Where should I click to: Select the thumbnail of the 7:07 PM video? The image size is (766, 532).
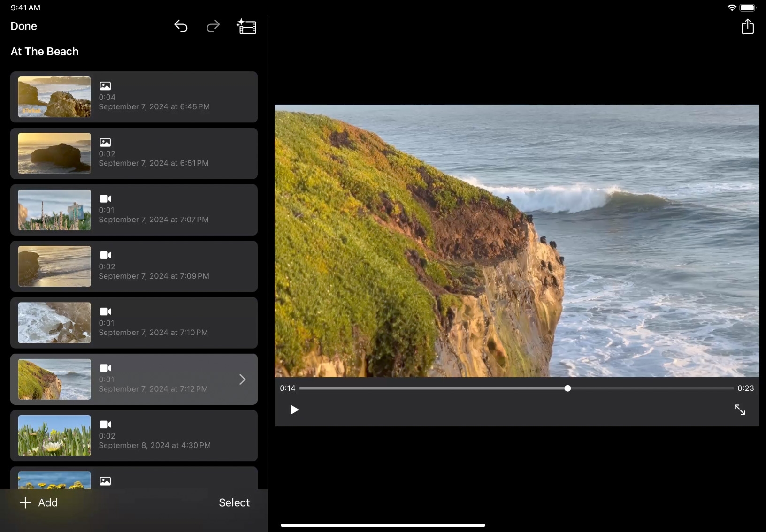54,210
